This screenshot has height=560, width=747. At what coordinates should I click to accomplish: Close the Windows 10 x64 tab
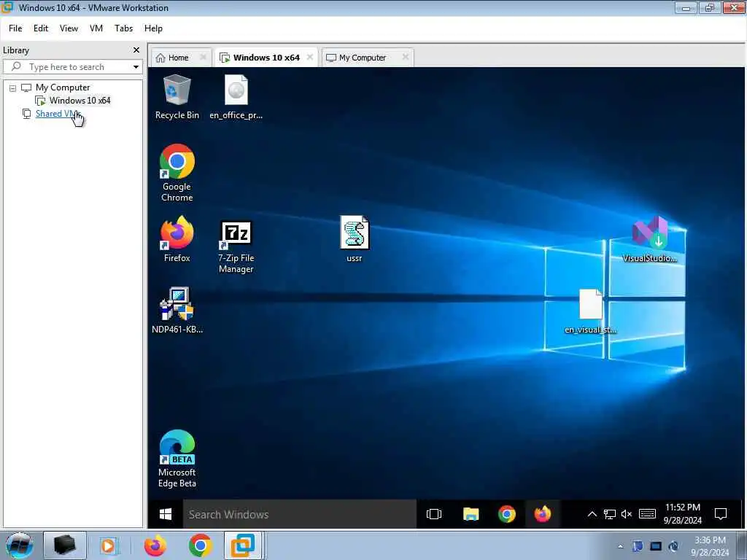(x=309, y=57)
